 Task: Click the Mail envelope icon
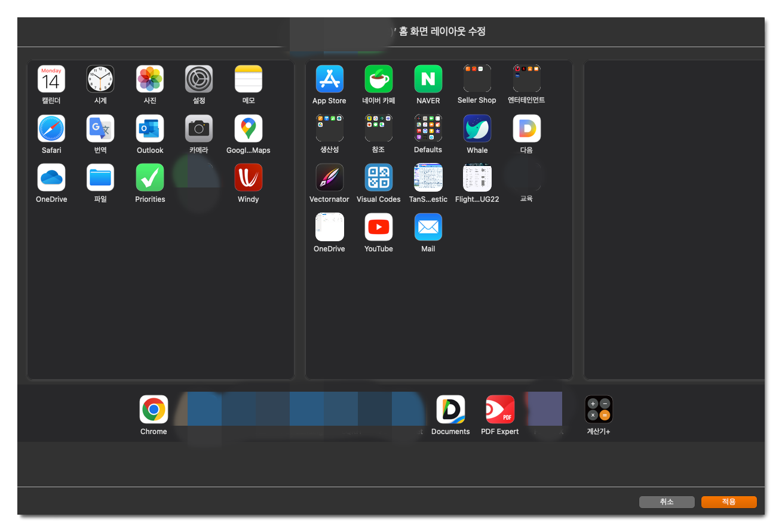tap(428, 227)
